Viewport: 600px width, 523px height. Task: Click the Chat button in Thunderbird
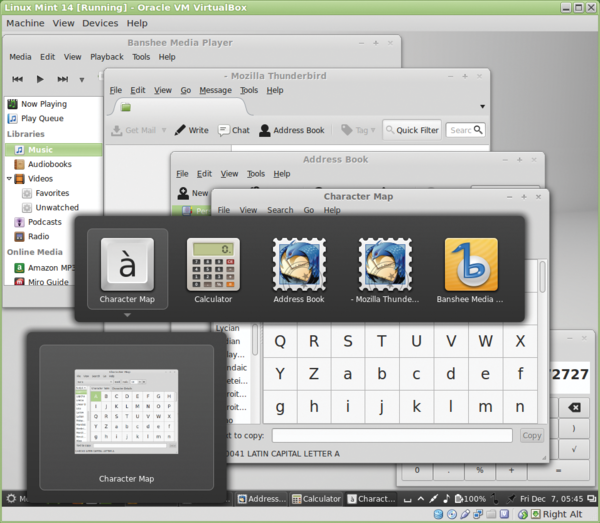point(233,130)
